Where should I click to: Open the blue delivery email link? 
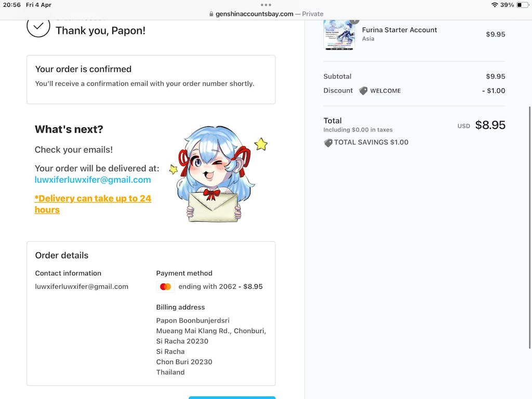(x=92, y=180)
